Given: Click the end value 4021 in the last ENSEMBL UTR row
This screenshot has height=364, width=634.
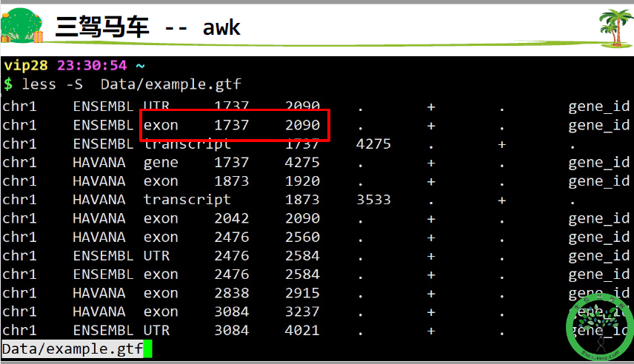Looking at the screenshot, I should [302, 330].
